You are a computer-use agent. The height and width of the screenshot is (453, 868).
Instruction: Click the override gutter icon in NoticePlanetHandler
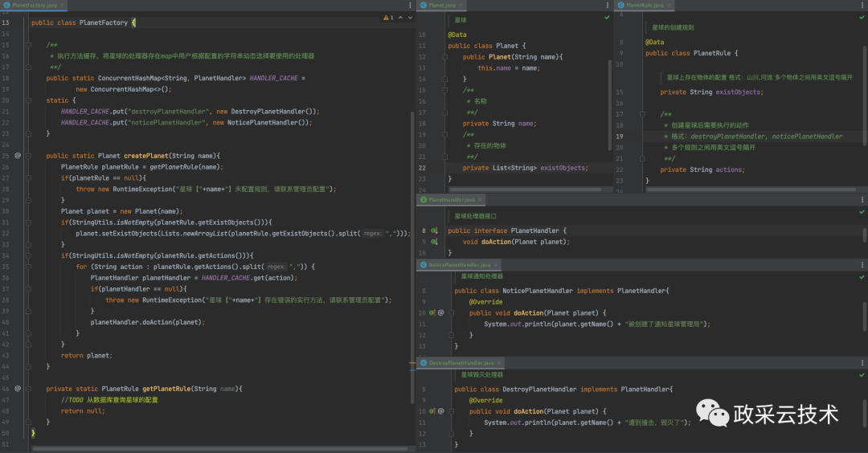coord(432,312)
